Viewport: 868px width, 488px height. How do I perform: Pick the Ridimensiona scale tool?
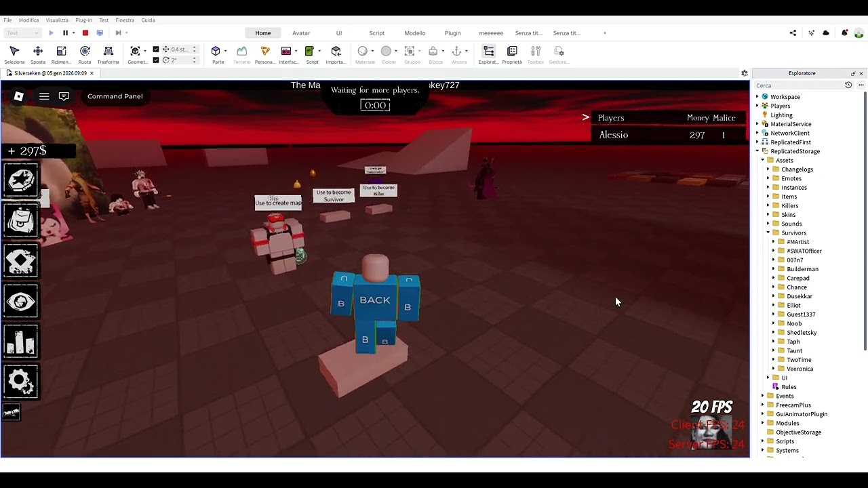click(61, 55)
